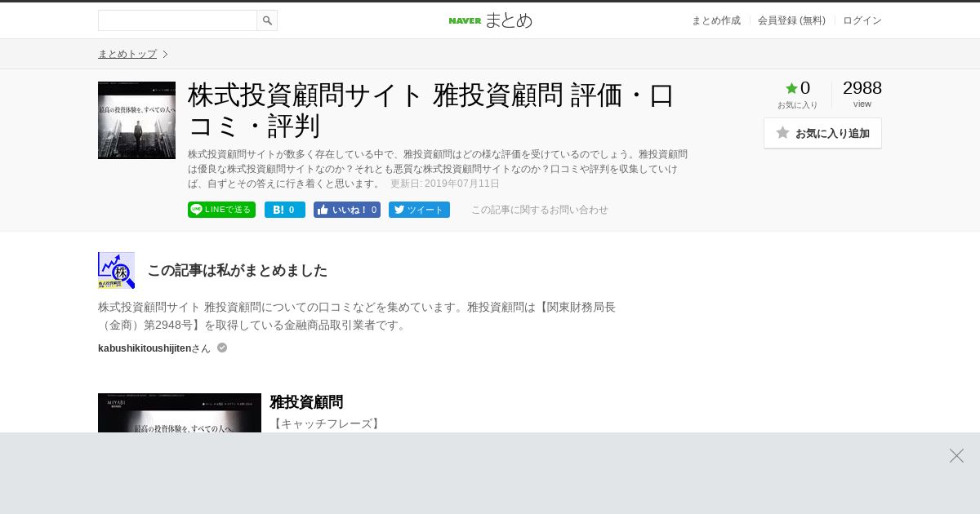
Task: Click the 【キャッチフレーズ】 text
Action: pyautogui.click(x=327, y=423)
